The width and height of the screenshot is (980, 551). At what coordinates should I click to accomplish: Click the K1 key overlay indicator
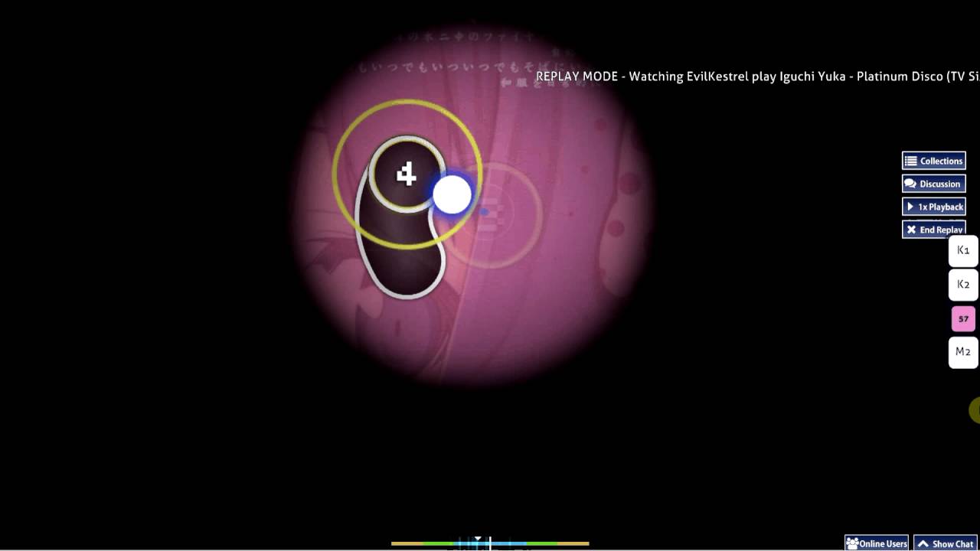[x=963, y=251]
